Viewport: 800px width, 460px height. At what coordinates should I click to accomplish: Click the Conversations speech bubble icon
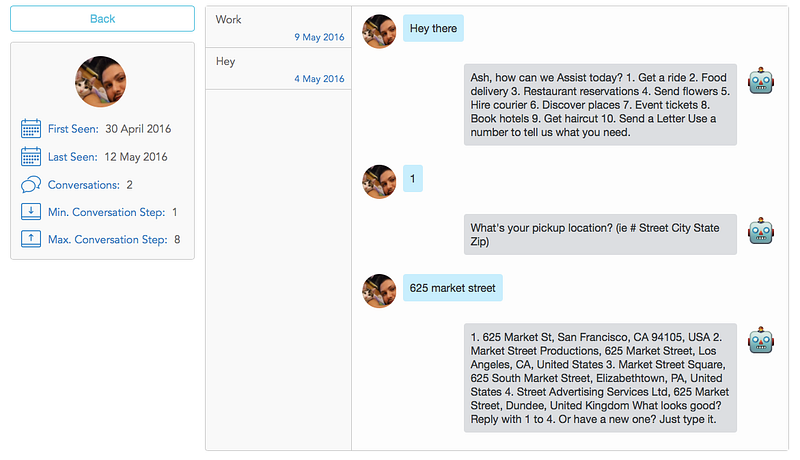[x=31, y=185]
